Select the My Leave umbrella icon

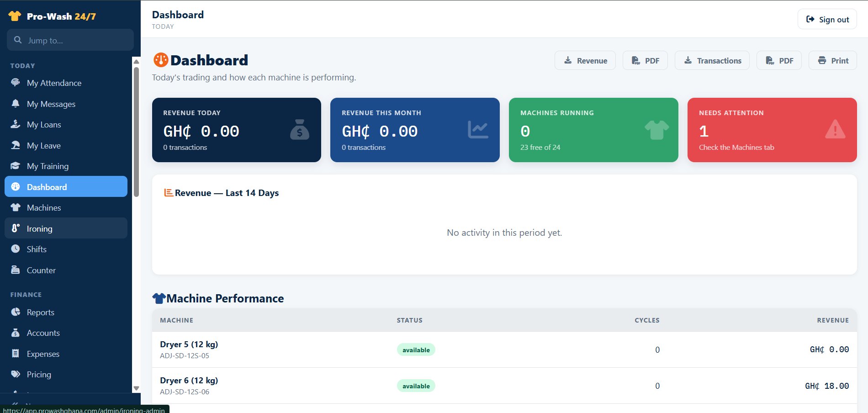tap(16, 145)
